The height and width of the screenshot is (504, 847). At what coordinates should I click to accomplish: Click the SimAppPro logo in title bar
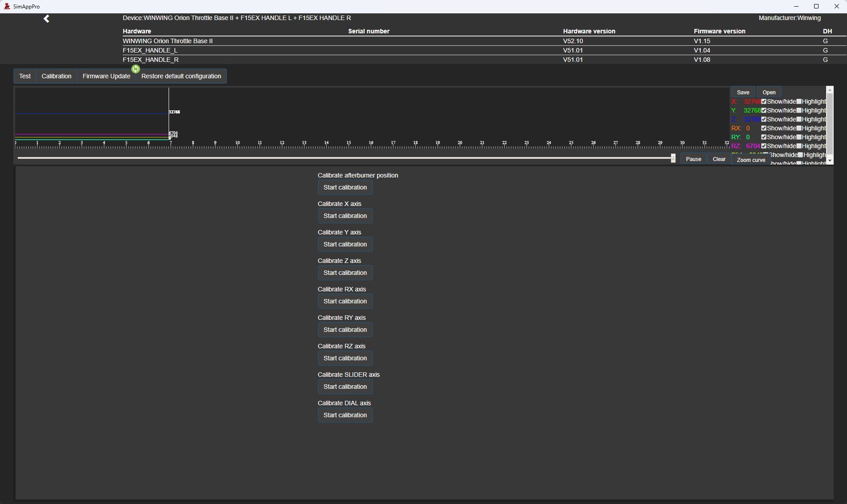coord(7,6)
